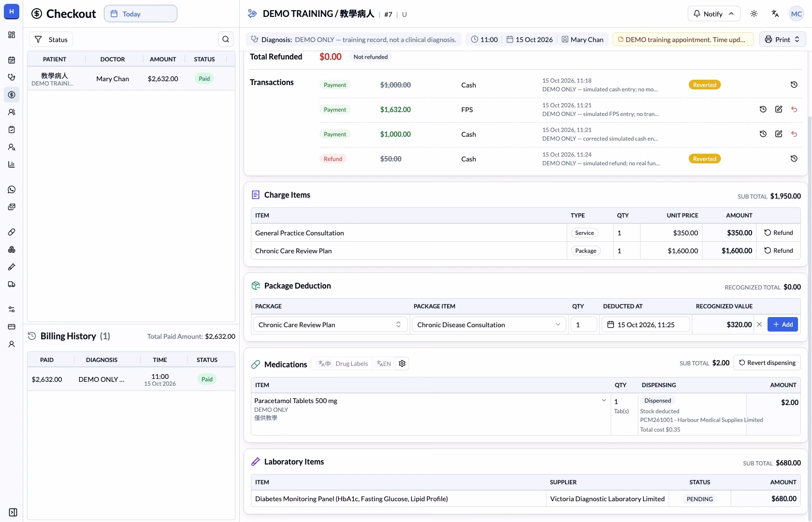Open the Today date picker

pyautogui.click(x=141, y=14)
